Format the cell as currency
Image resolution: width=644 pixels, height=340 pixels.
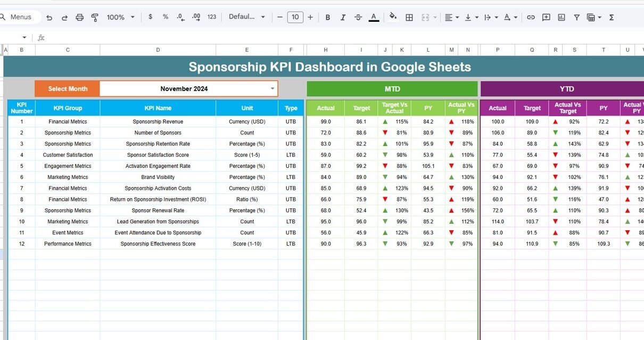(151, 17)
